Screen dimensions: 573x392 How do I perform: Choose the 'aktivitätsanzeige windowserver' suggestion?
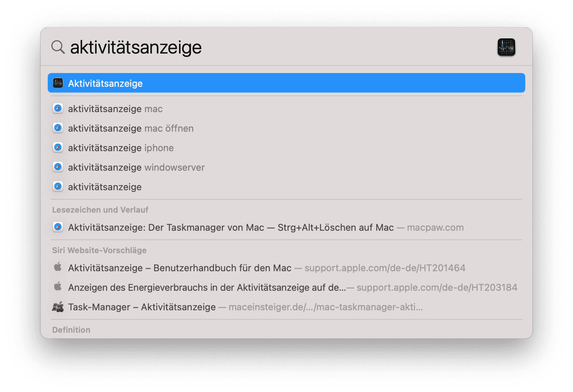point(136,167)
